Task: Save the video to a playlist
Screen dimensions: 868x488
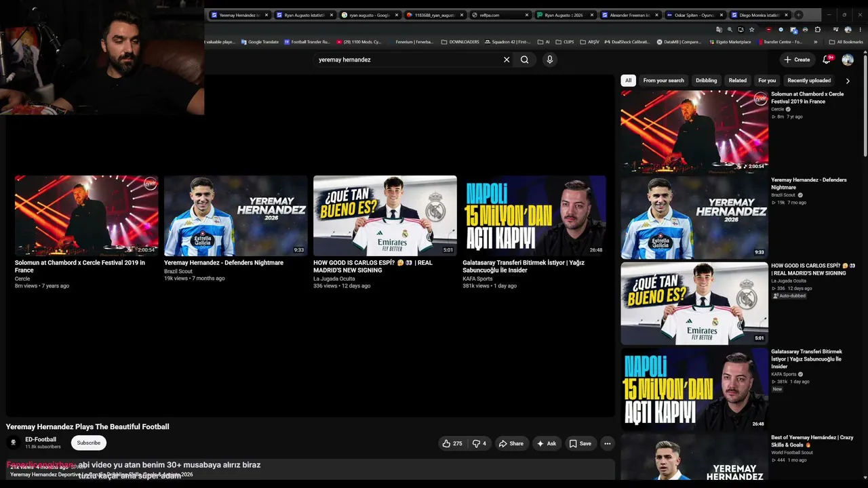Action: click(x=580, y=443)
